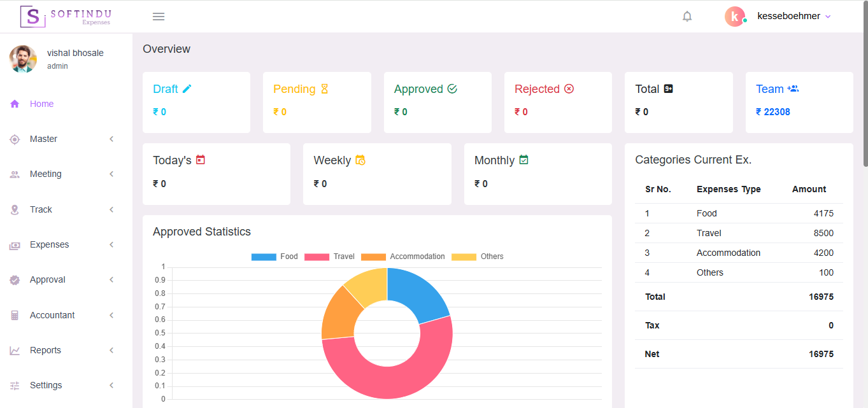The height and width of the screenshot is (408, 868).
Task: Click the Team add-people icon
Action: [793, 89]
